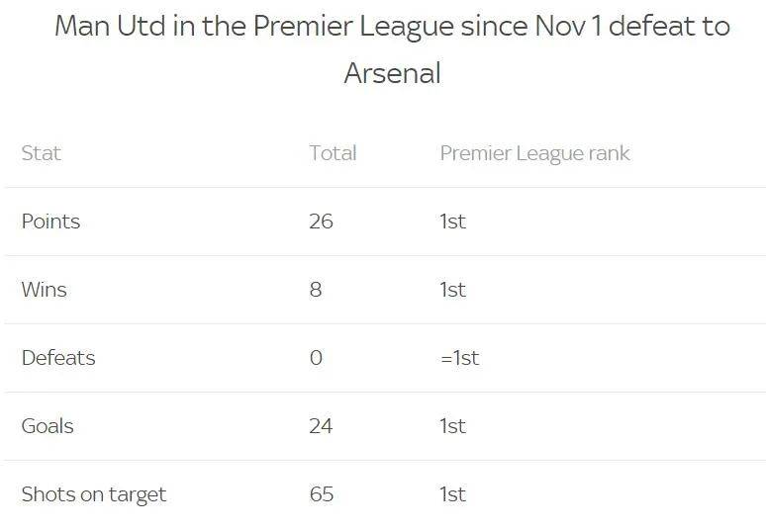766x532 pixels.
Task: Select the Goals row label
Action: pyautogui.click(x=48, y=426)
